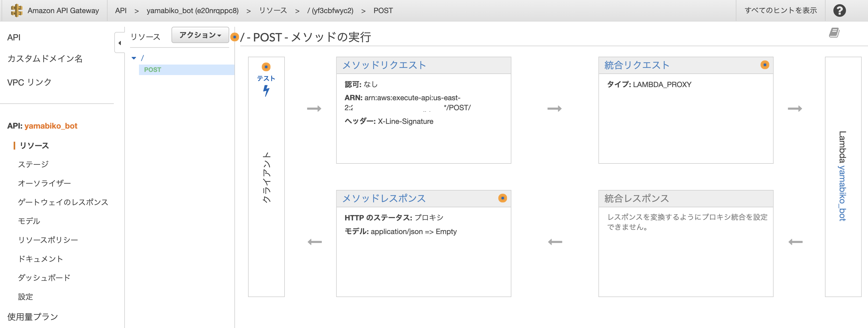Click the lightning bolt test icon
Screen dimensions: 868x328
pos(266,91)
